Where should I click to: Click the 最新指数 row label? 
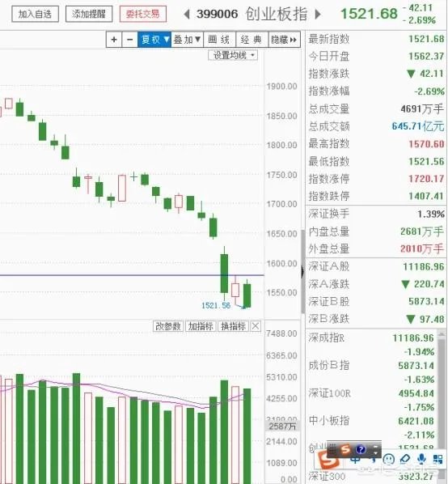coord(329,39)
